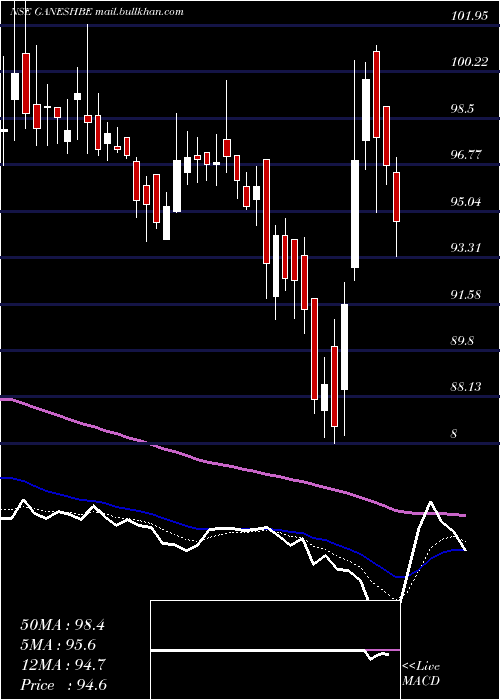The height and width of the screenshot is (700, 500).
Task: Click the last red candle on the right
Action: (396, 197)
